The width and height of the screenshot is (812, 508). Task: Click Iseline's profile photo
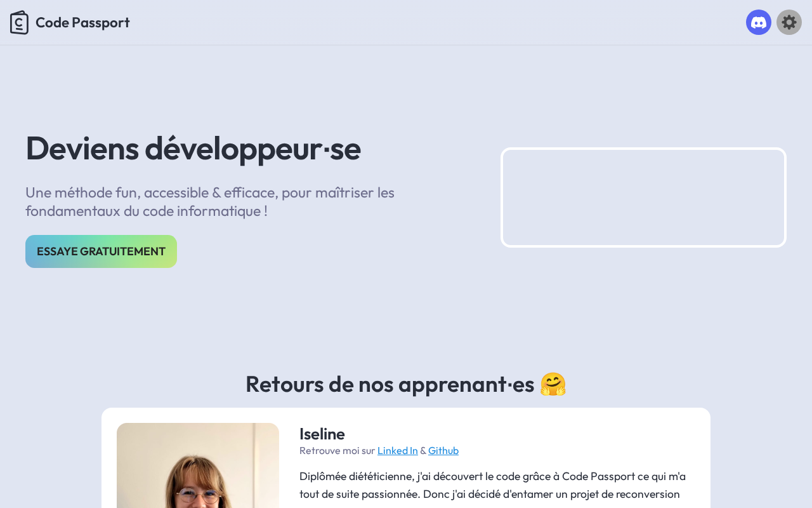pos(198,465)
